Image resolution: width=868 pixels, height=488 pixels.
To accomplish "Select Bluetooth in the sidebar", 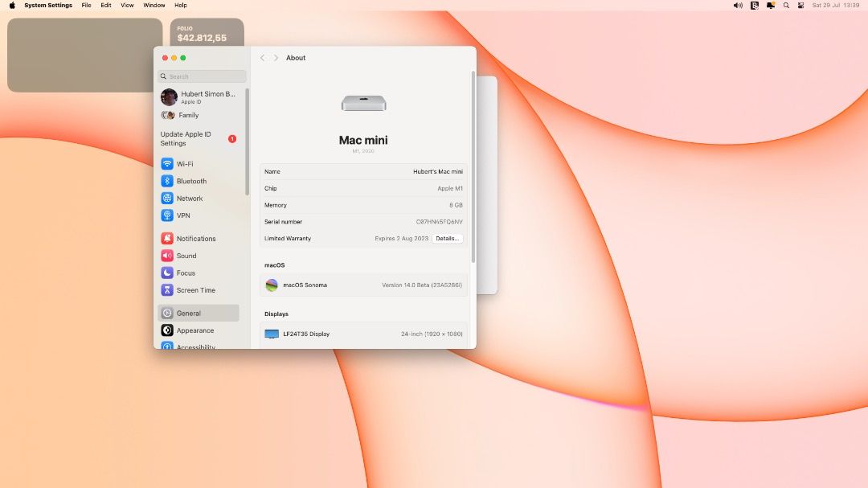I will coord(191,182).
